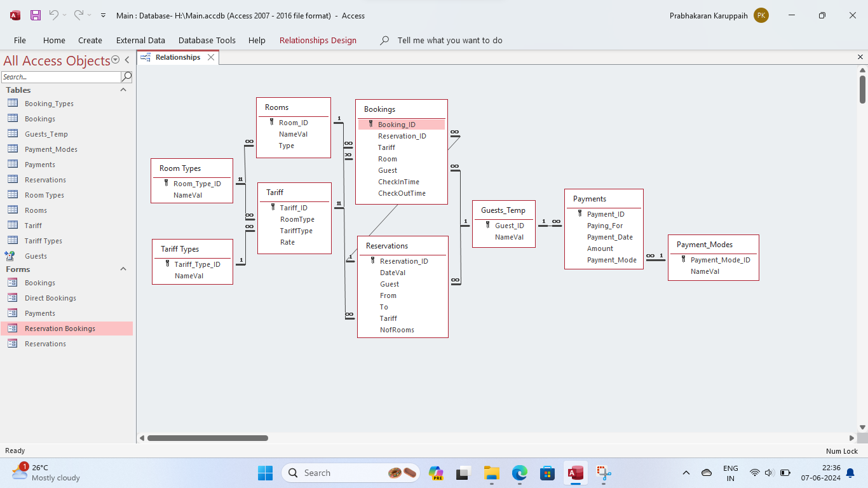The width and height of the screenshot is (868, 488).
Task: Select the Reservations form icon under Forms
Action: click(x=12, y=343)
